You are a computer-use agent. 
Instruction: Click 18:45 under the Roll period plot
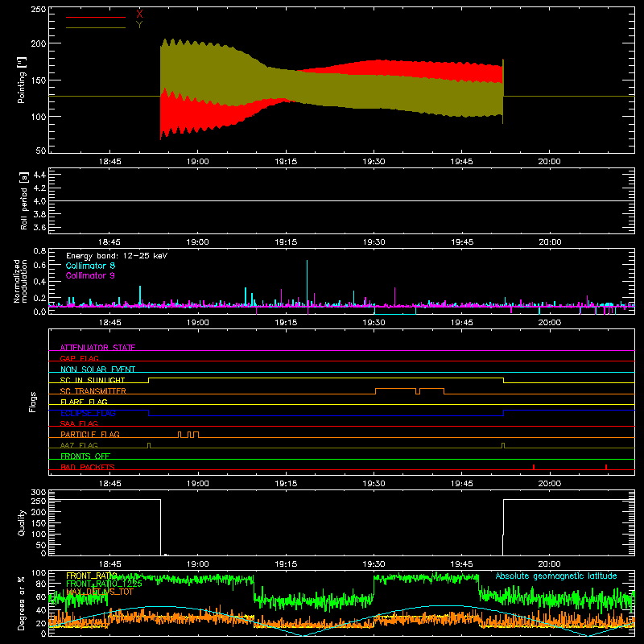(109, 242)
